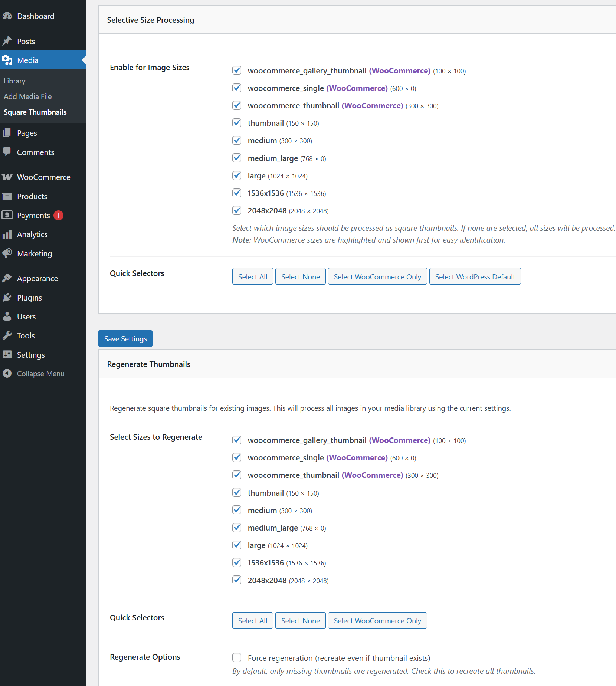Click the Appearance paintbrush icon
The width and height of the screenshot is (616, 686).
(7, 278)
